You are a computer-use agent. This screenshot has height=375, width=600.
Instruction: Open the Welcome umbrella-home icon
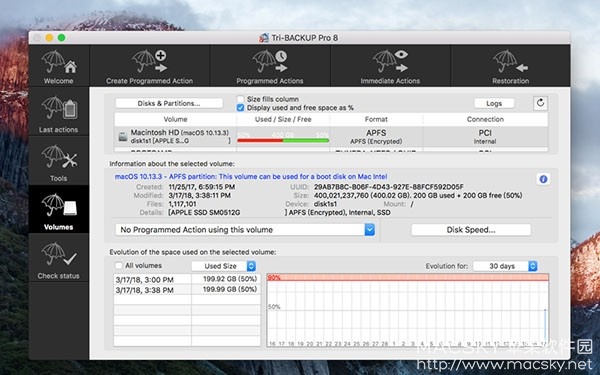pyautogui.click(x=59, y=62)
